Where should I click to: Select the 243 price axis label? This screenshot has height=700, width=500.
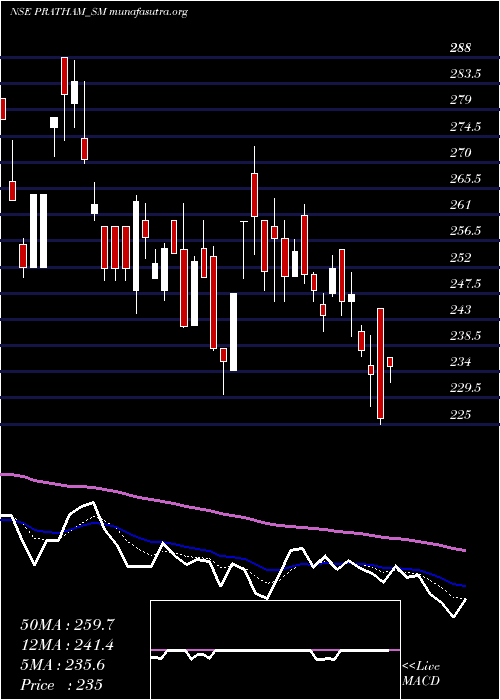460,310
